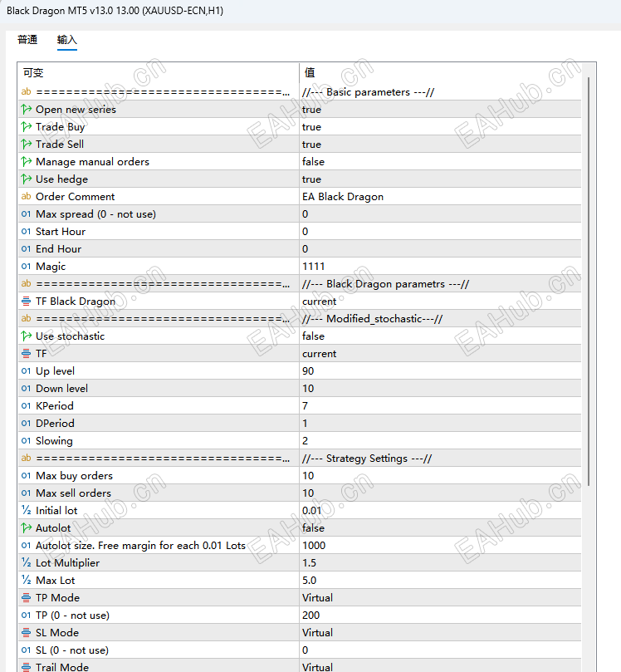Click the integer icon beside Up level
The image size is (621, 672).
pyautogui.click(x=26, y=370)
